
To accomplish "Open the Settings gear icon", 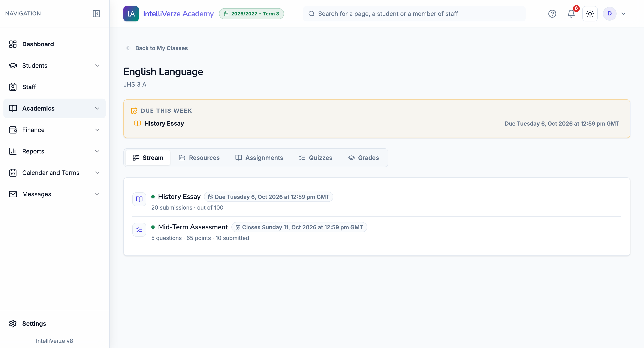I will point(13,324).
